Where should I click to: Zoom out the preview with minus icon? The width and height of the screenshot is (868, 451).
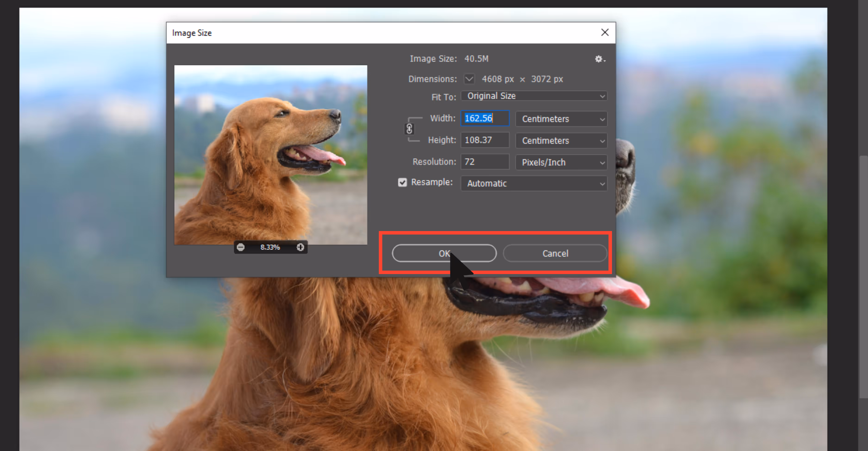click(x=240, y=247)
